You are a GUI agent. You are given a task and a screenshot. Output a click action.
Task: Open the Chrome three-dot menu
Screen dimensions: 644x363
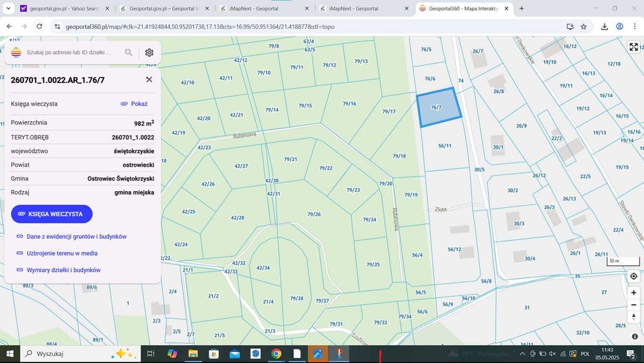click(635, 26)
